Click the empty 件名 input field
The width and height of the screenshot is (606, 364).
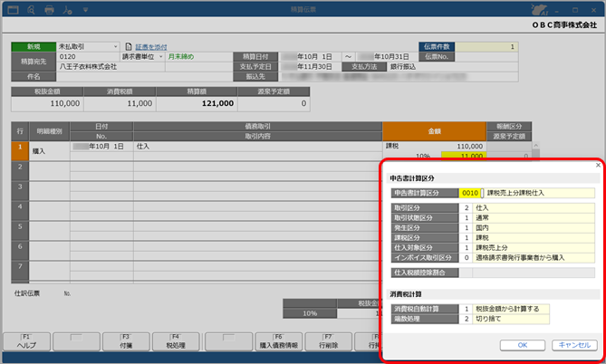145,76
